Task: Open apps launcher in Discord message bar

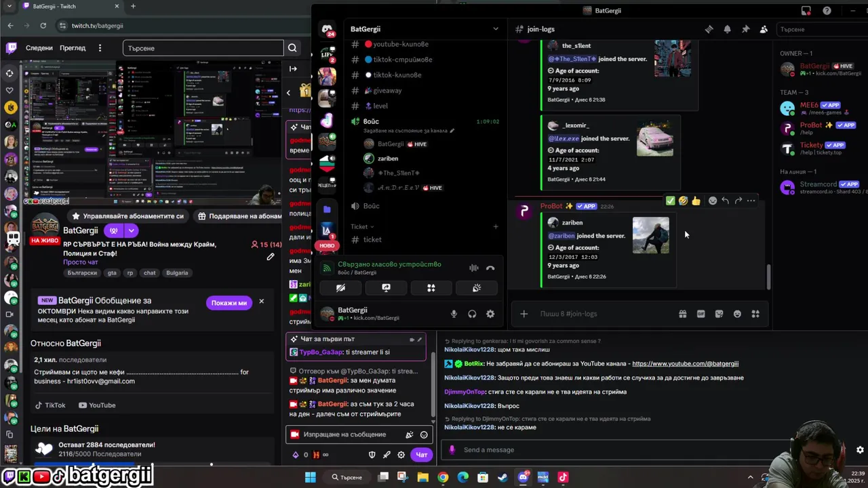Action: point(755,314)
